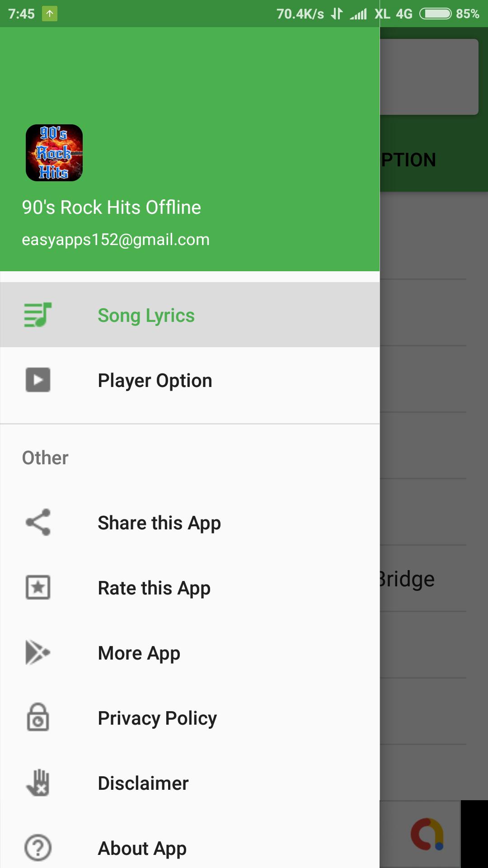View the Disclaimer entry
This screenshot has height=868, width=488.
(143, 783)
